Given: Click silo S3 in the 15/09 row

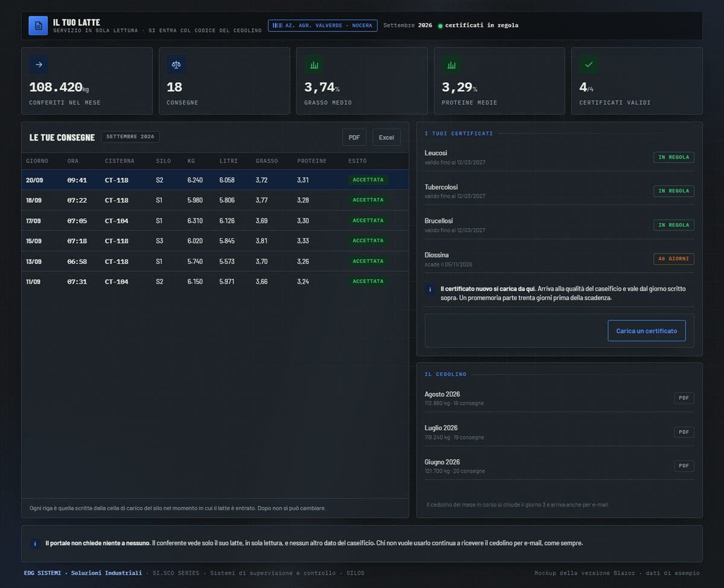Looking at the screenshot, I should pyautogui.click(x=159, y=241).
